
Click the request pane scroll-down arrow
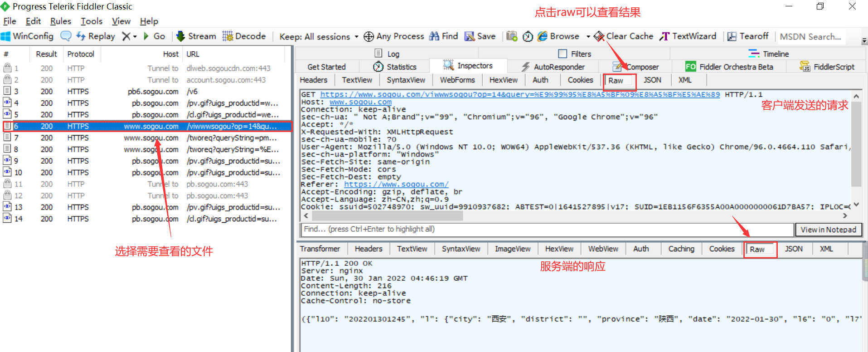(856, 205)
